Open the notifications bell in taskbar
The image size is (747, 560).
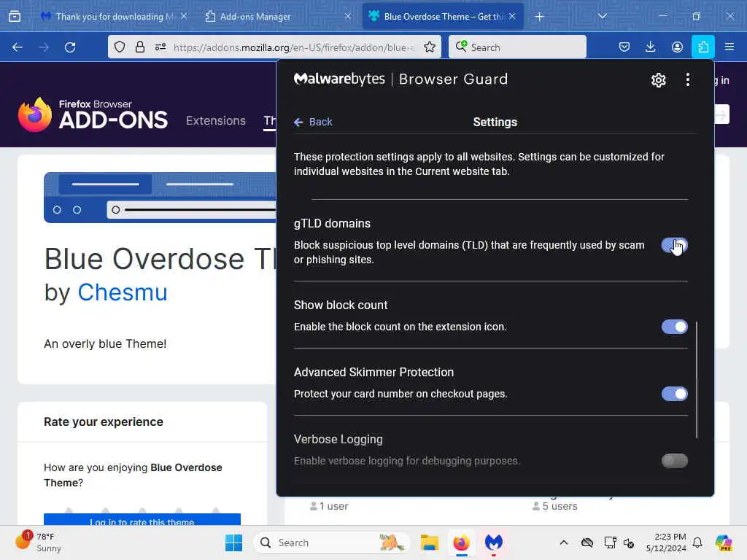coord(697,542)
